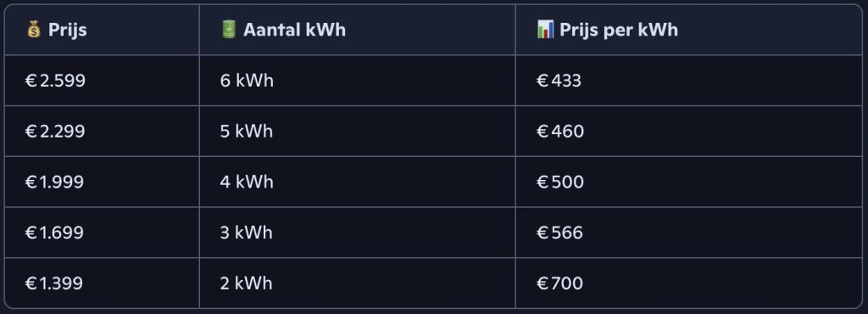The width and height of the screenshot is (868, 314).
Task: Click the €2.599 price cell
Action: (x=102, y=81)
